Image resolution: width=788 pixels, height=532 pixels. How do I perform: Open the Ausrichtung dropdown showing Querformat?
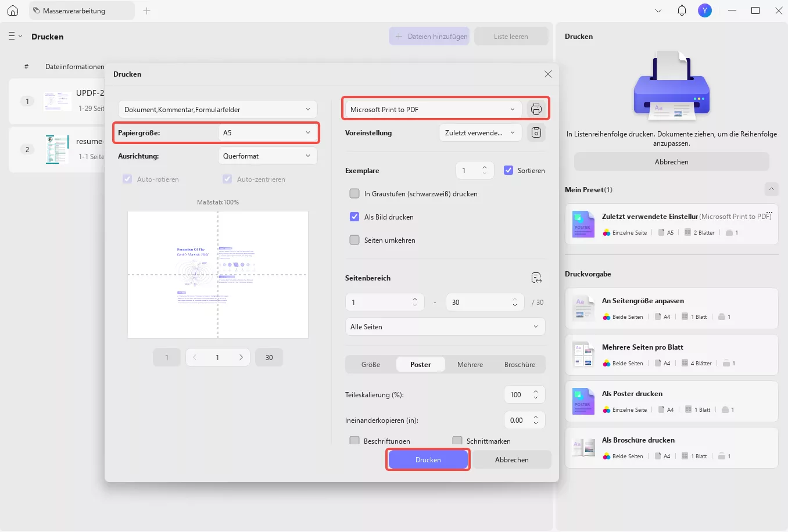(x=268, y=156)
